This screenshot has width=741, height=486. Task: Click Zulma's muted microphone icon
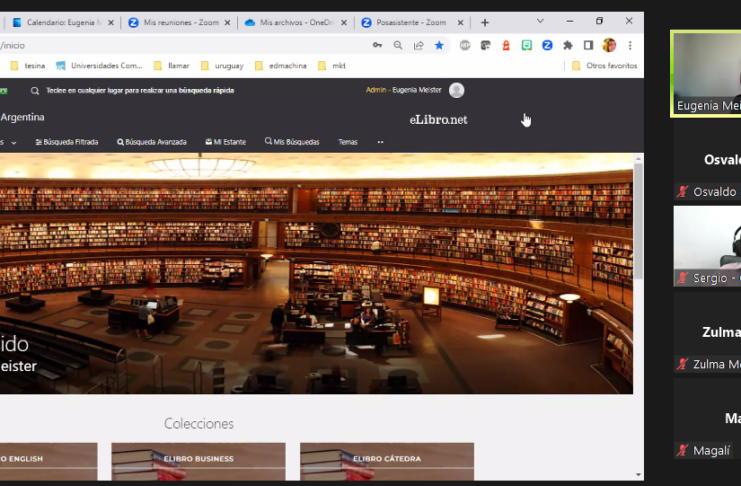click(682, 364)
